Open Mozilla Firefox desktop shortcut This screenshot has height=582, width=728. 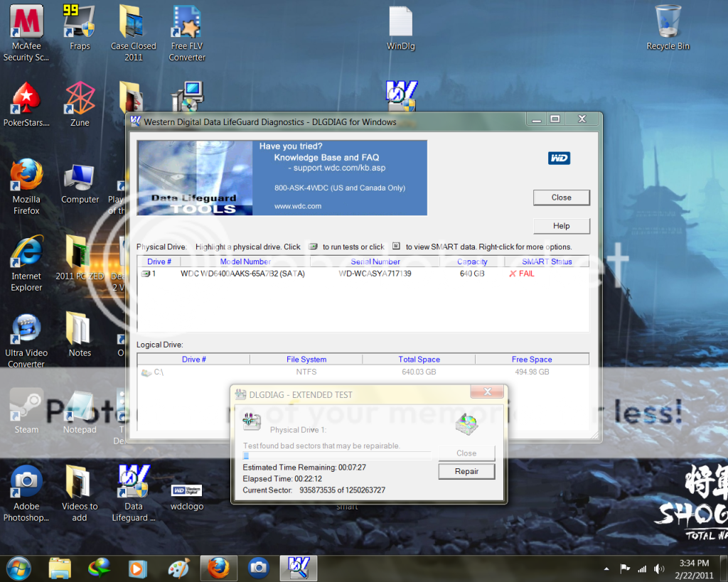(26, 187)
